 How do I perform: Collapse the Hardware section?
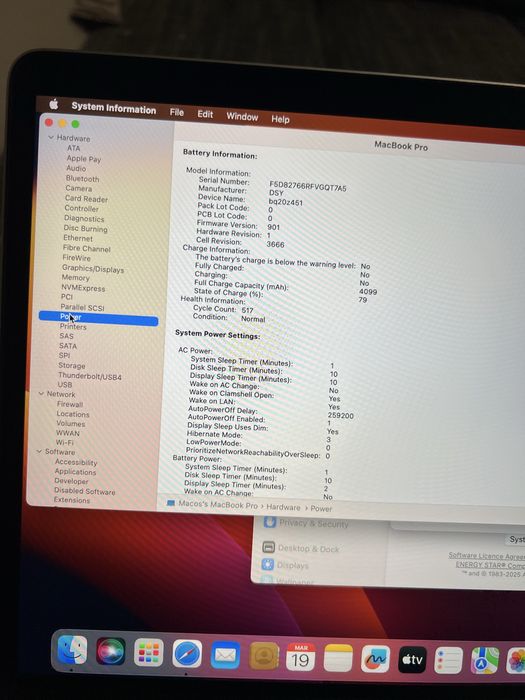pyautogui.click(x=51, y=138)
